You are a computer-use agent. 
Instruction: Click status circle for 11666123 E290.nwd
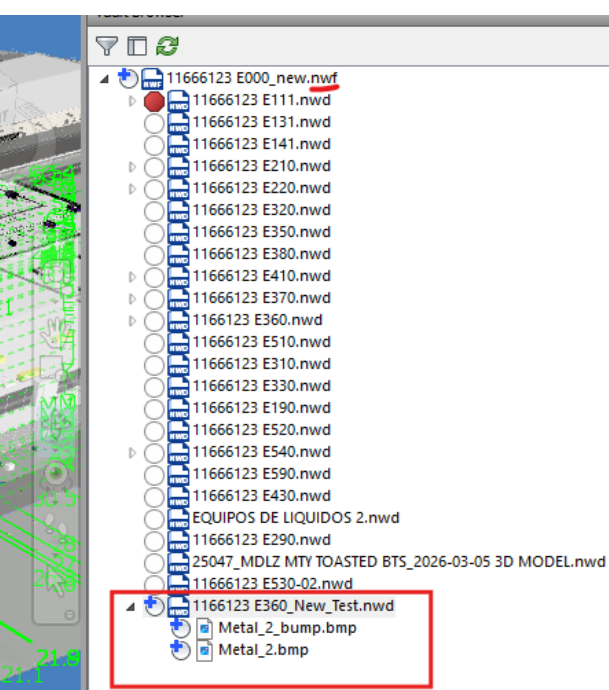point(154,541)
